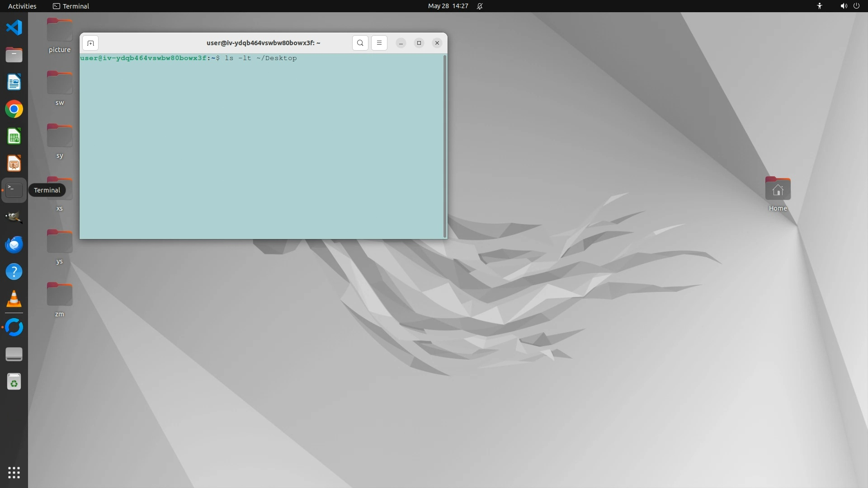Open the Activities overview

[22, 6]
